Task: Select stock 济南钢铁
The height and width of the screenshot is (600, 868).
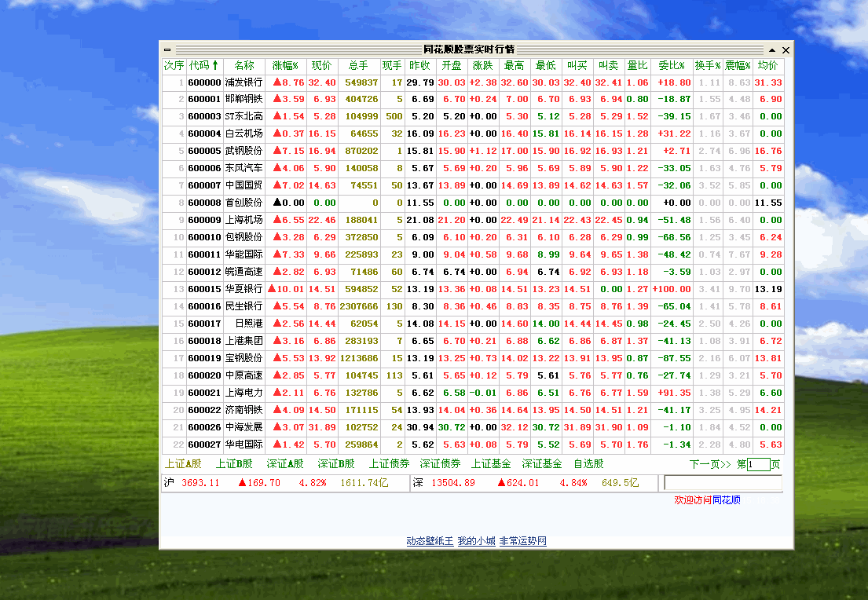Action: (244, 410)
